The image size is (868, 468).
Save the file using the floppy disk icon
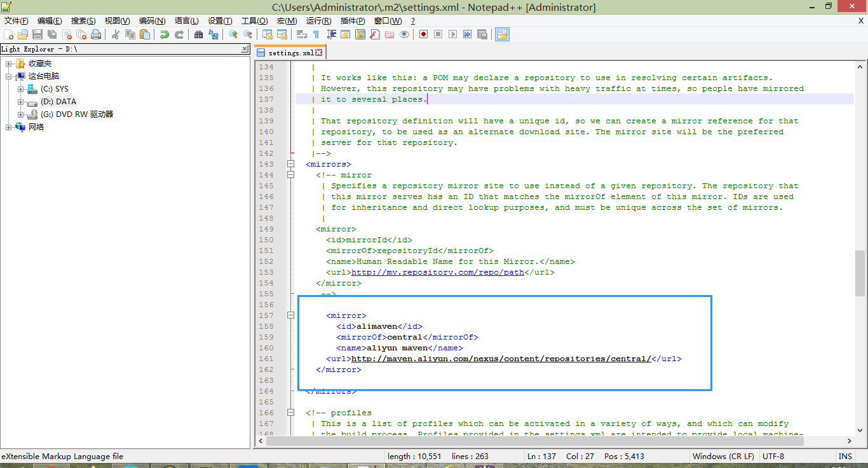tap(37, 34)
